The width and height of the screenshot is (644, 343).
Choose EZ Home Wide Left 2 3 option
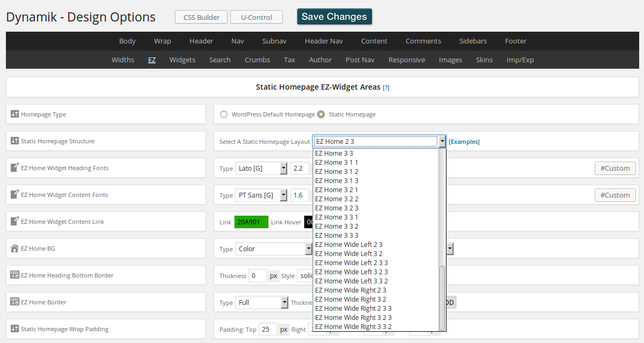[348, 245]
